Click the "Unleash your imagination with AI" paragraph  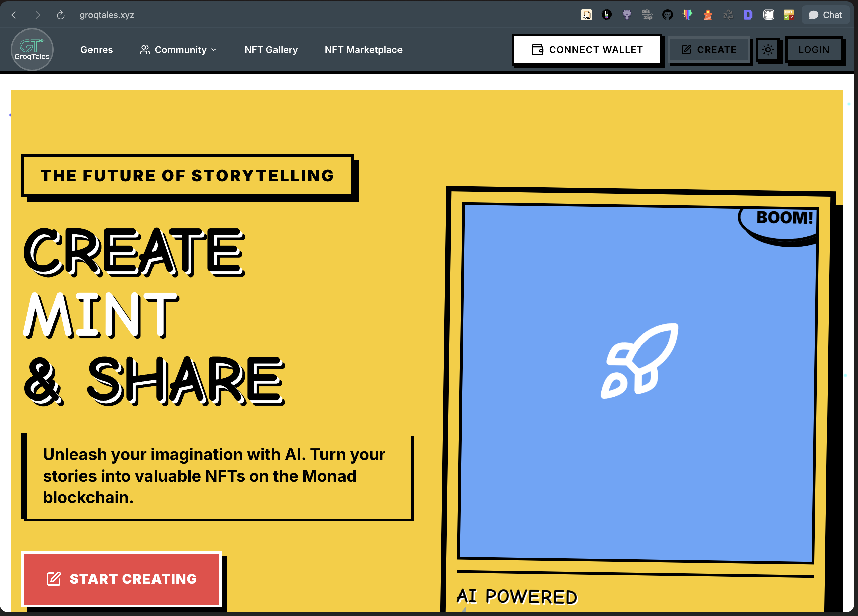click(x=214, y=476)
